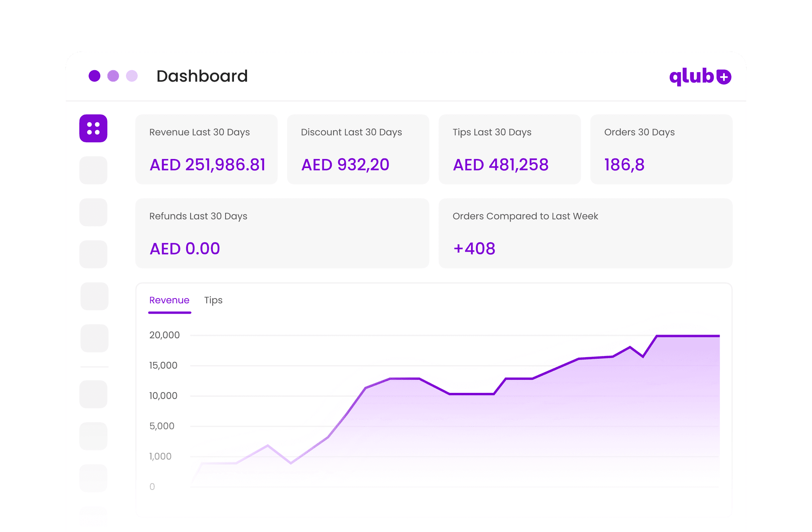Open the Tips Last 30 Days card

(509, 149)
